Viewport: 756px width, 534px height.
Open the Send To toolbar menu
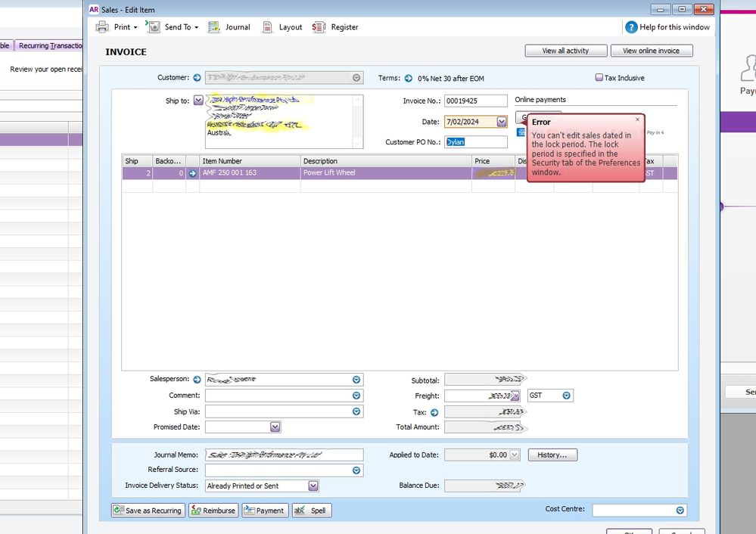[154, 27]
